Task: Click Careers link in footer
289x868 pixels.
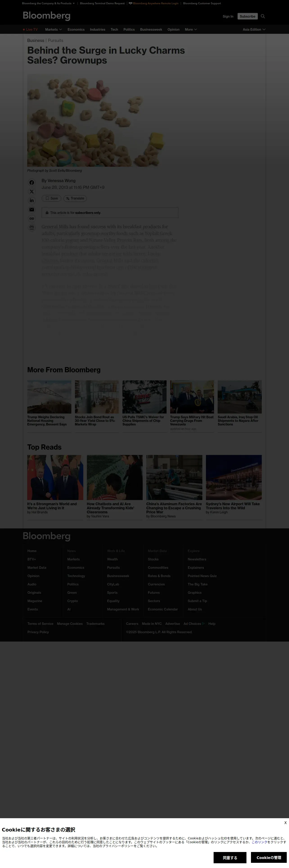Action: coord(132,624)
